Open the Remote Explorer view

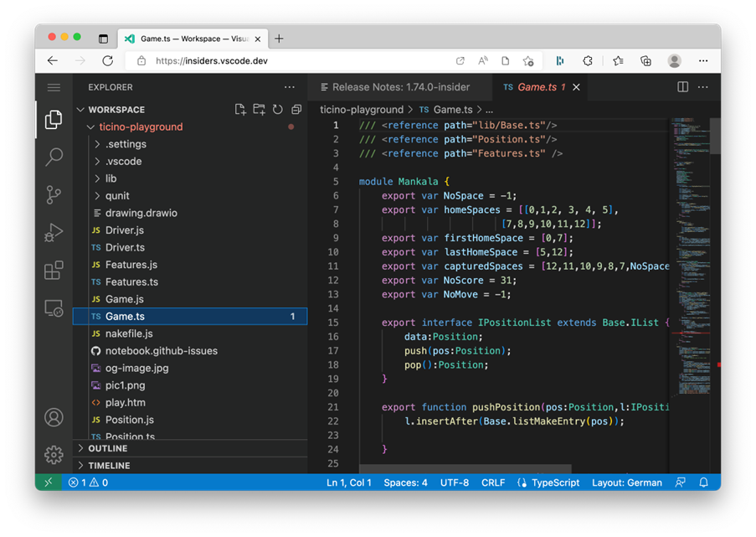[x=54, y=308]
